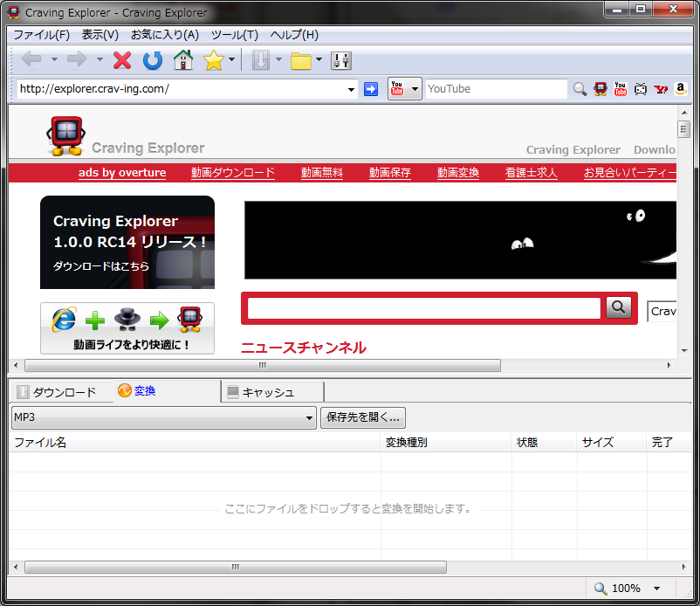This screenshot has width=700, height=606.
Task: Follow the 動画保存 link
Action: [390, 173]
